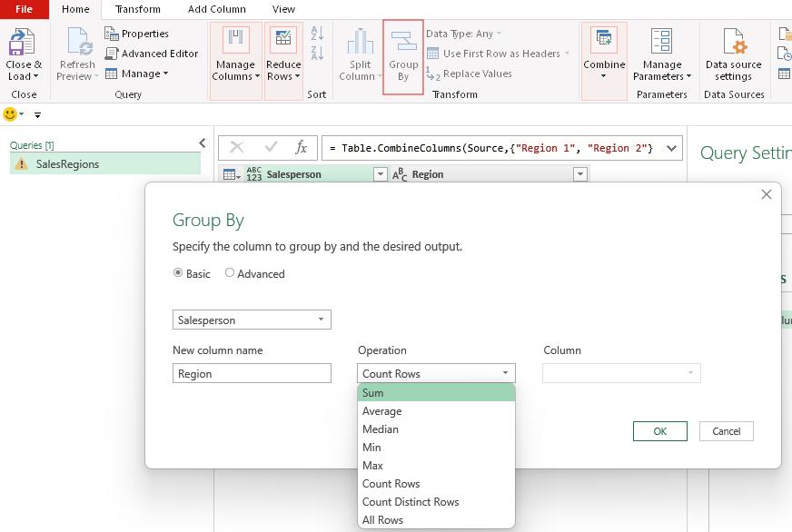Open the Data Type Any dropdown
Image resolution: width=792 pixels, height=532 pixels.
tap(464, 34)
